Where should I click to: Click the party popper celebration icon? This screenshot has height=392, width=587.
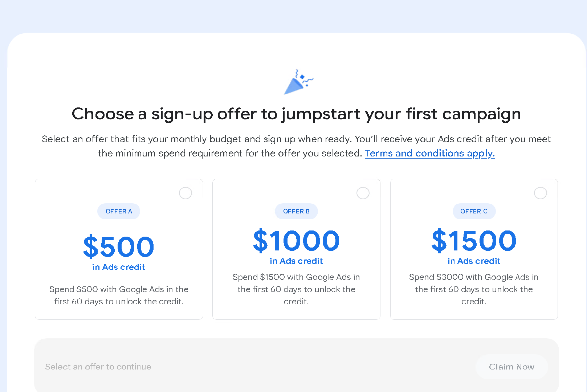298,82
